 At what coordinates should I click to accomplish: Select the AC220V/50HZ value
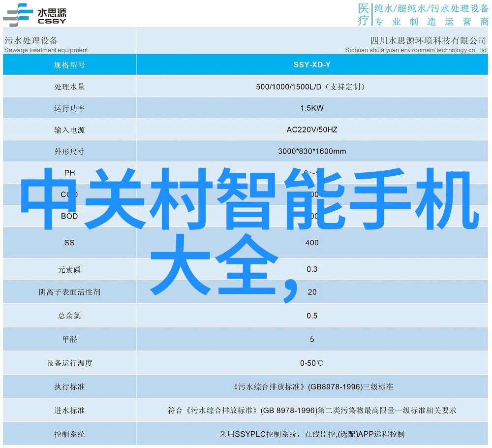312,129
